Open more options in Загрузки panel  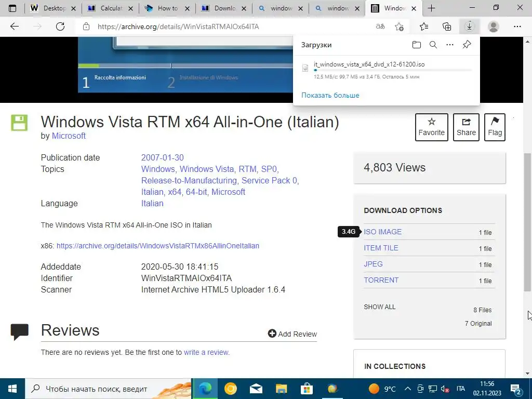click(x=450, y=45)
